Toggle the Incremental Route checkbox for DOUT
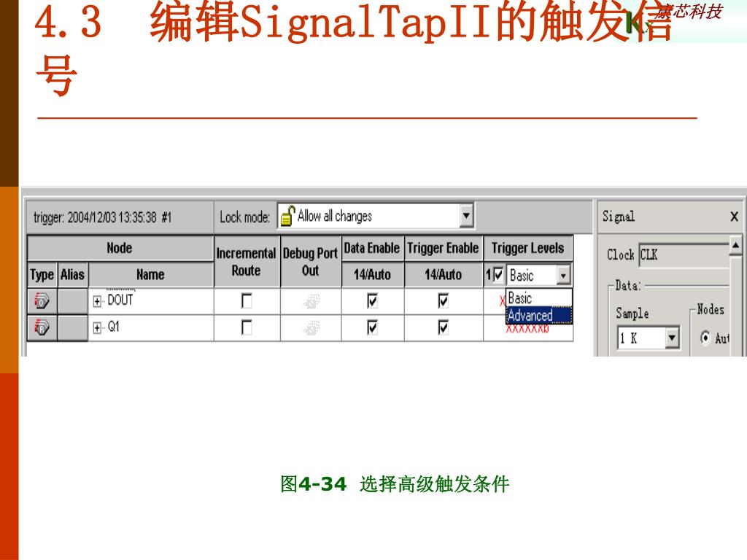Image resolution: width=747 pixels, height=560 pixels. coord(247,301)
